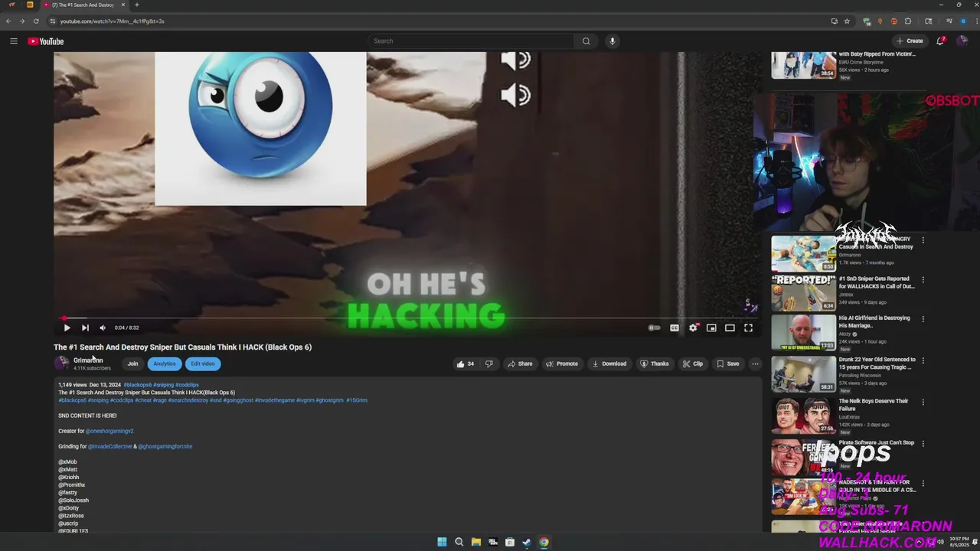Play the video

click(67, 328)
